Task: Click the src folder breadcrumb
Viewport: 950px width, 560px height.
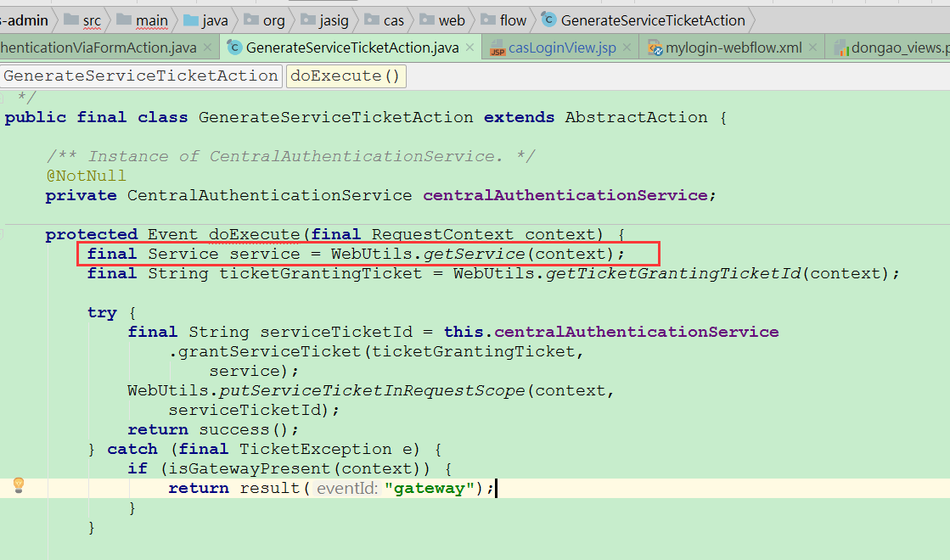Action: click(82, 20)
